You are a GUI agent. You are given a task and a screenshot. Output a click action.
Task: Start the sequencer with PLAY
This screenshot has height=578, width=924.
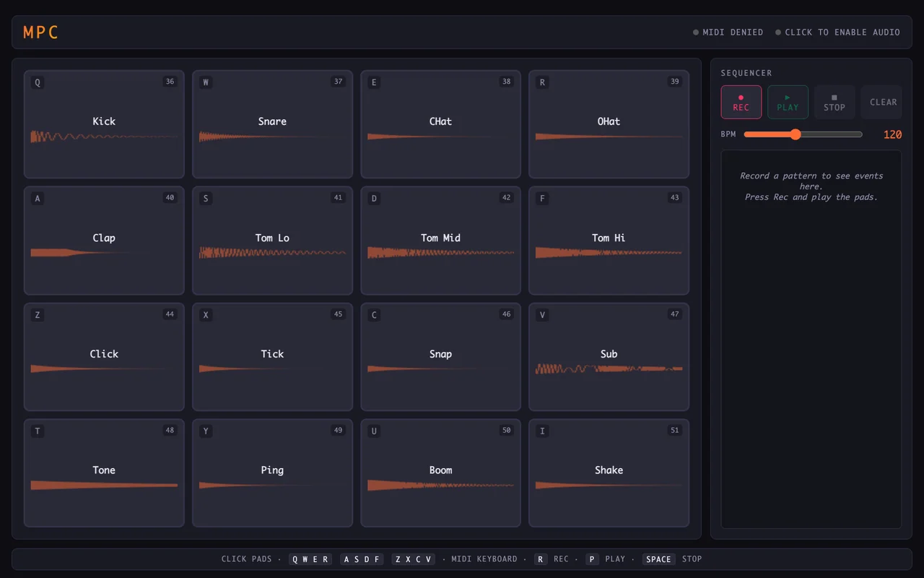pyautogui.click(x=788, y=102)
